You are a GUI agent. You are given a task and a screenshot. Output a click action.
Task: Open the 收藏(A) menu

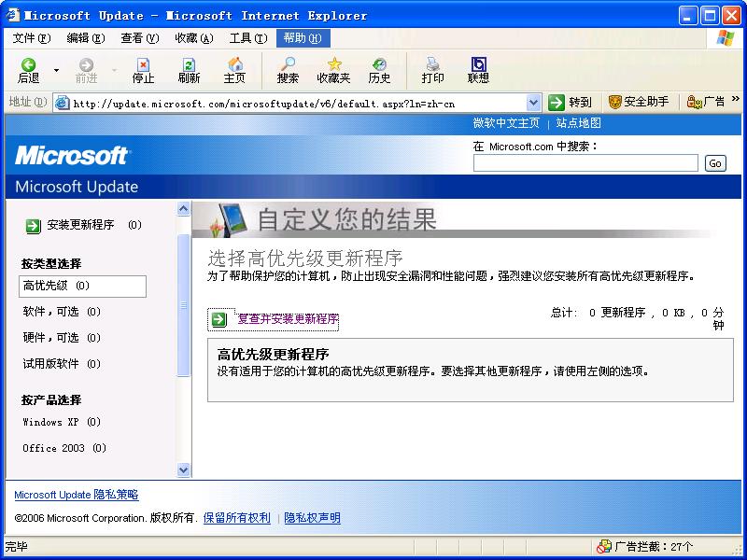click(x=194, y=38)
